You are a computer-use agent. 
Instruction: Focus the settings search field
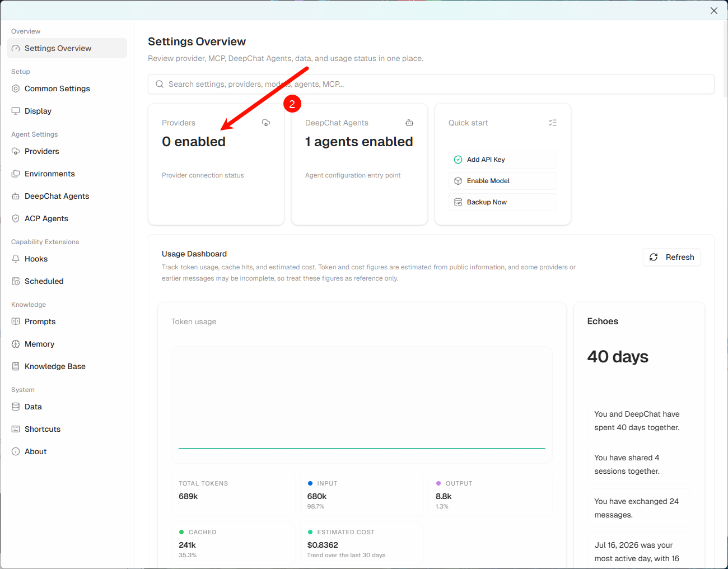(x=431, y=84)
